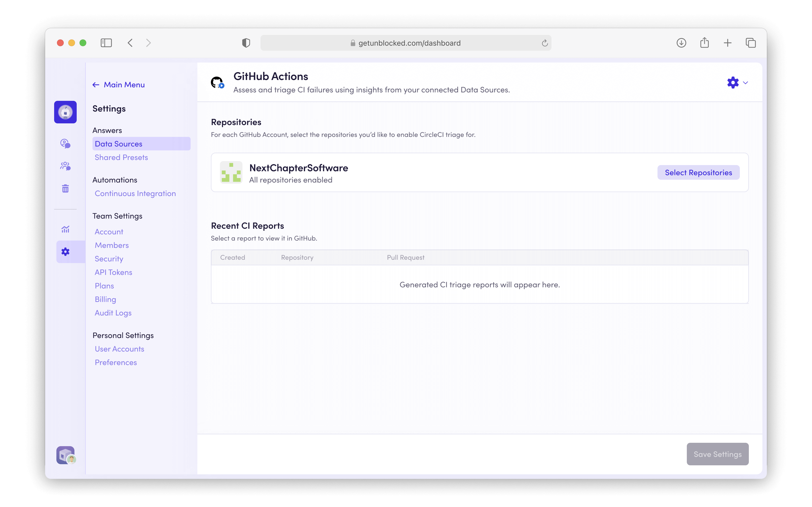Click the Unblocked robot logo icon
This screenshot has width=812, height=507.
coord(65,112)
